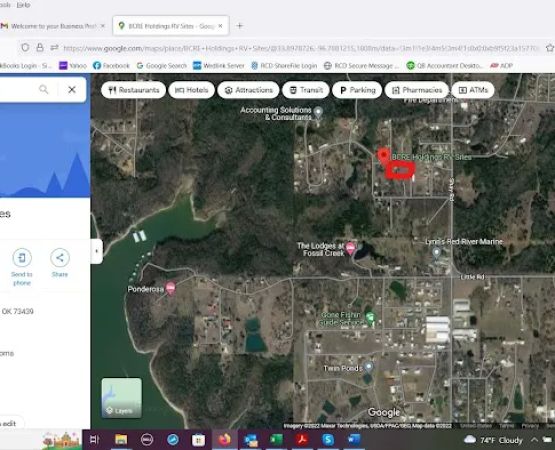This screenshot has height=450, width=555.
Task: Click the Ponderosa lodging marker
Action: [x=171, y=288]
